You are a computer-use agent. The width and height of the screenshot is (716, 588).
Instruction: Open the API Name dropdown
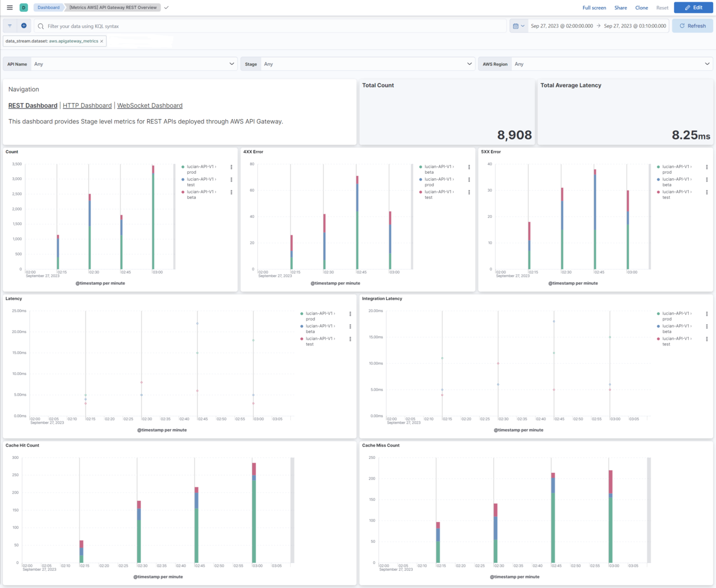click(134, 64)
